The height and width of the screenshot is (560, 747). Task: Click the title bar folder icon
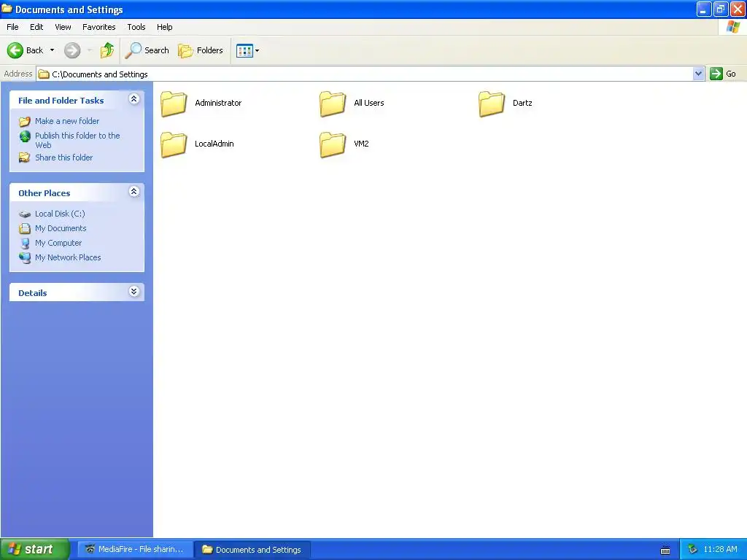pyautogui.click(x=7, y=9)
